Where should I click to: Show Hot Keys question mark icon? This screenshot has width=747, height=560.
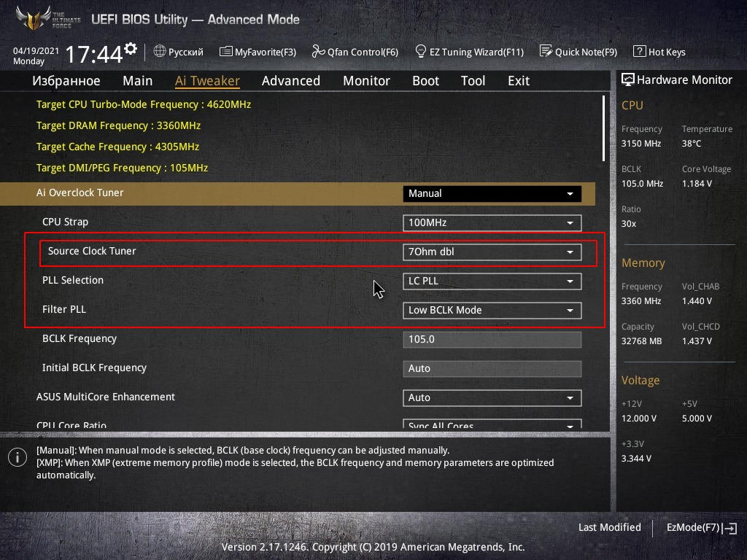pos(639,51)
